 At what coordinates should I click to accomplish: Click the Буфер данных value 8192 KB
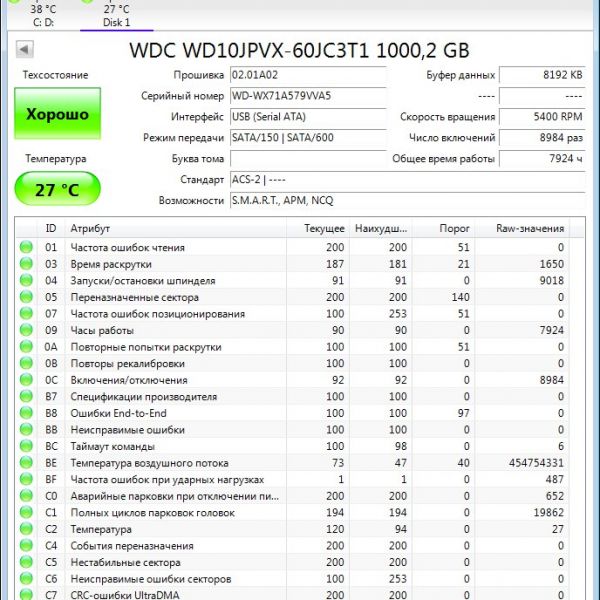[542, 75]
